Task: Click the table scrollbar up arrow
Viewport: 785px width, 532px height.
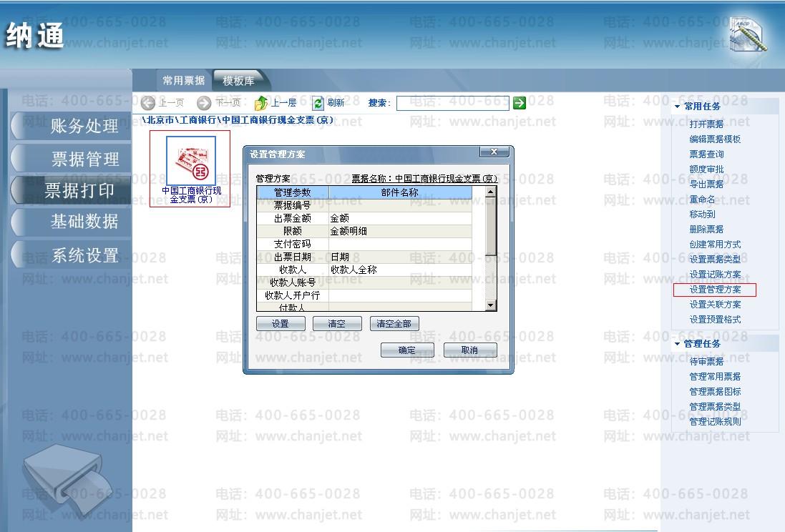Action: pos(491,192)
